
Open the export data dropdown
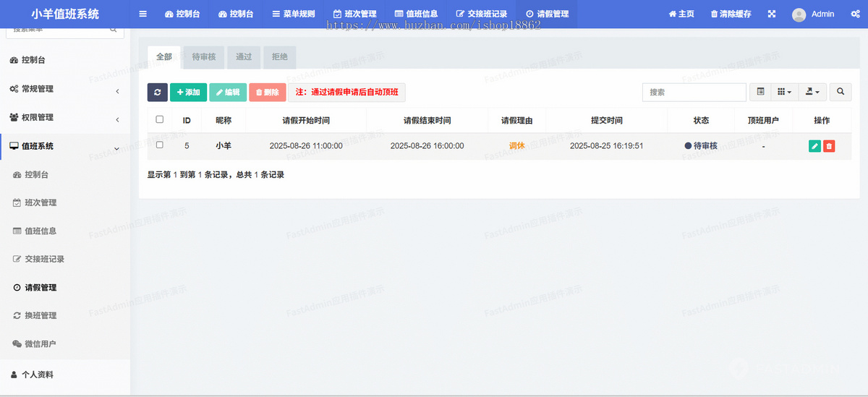click(x=812, y=92)
